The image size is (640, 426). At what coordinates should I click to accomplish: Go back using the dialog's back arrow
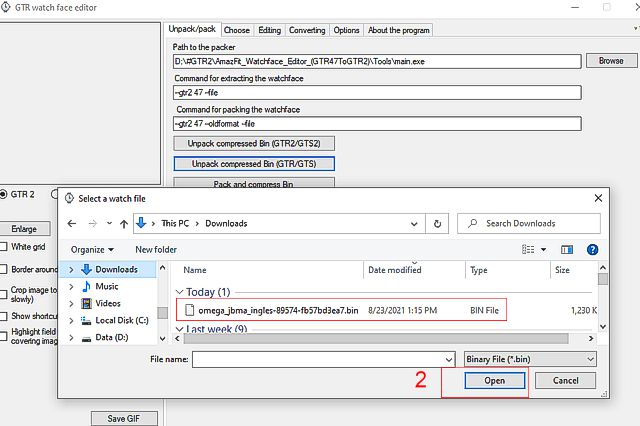(72, 224)
